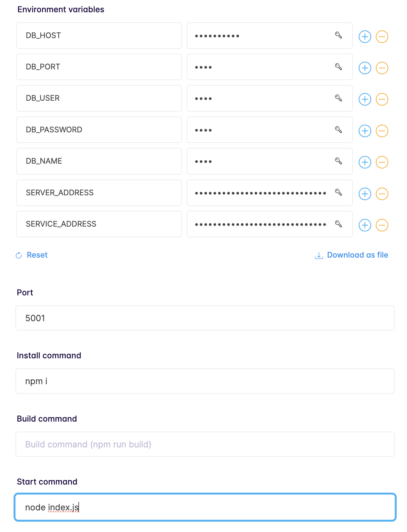407x532 pixels.
Task: Click the key icon in DB_PORT value
Action: (338, 67)
